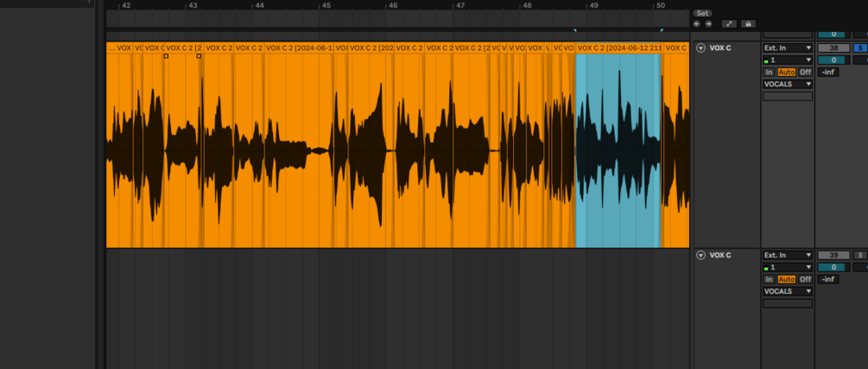
Task: Click track activator 39 on second VOX C
Action: click(833, 256)
